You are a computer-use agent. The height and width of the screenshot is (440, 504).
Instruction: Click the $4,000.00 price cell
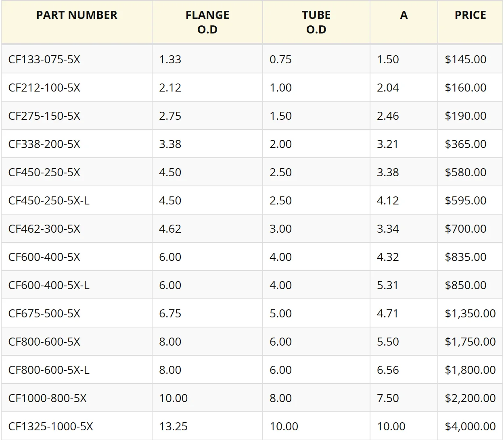tap(470, 427)
